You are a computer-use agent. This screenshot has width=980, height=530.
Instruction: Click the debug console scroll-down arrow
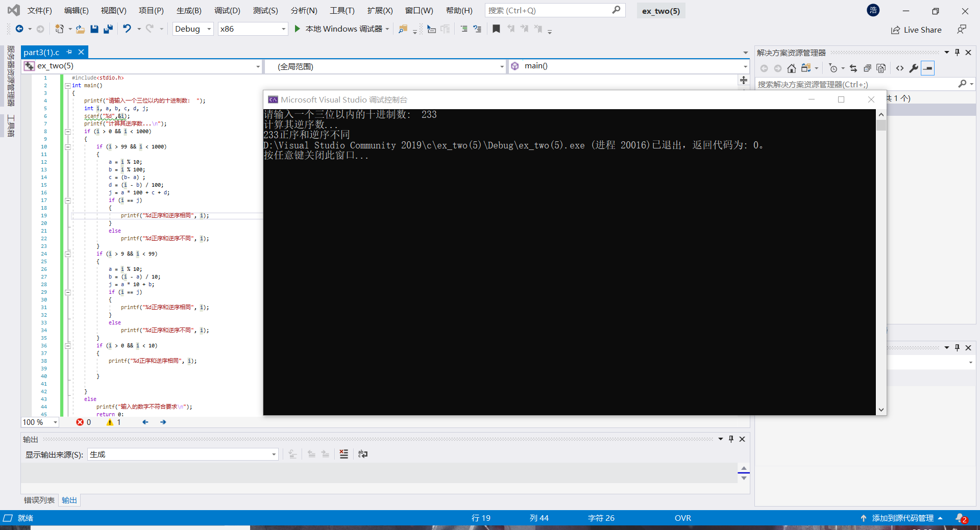(x=881, y=410)
